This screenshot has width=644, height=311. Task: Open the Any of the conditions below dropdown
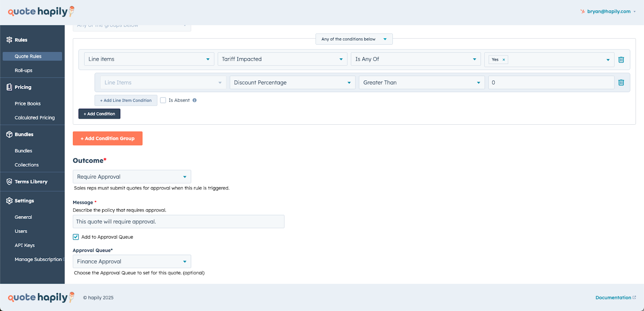(x=354, y=39)
